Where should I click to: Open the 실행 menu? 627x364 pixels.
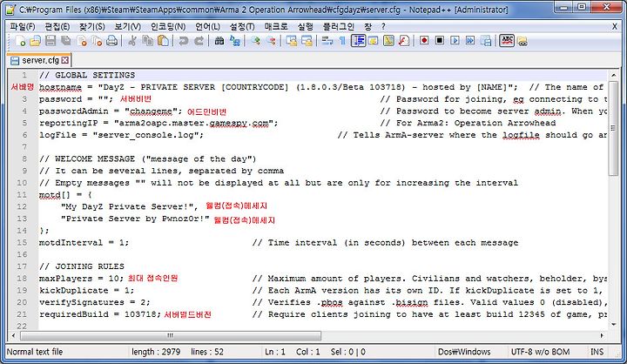click(x=305, y=27)
